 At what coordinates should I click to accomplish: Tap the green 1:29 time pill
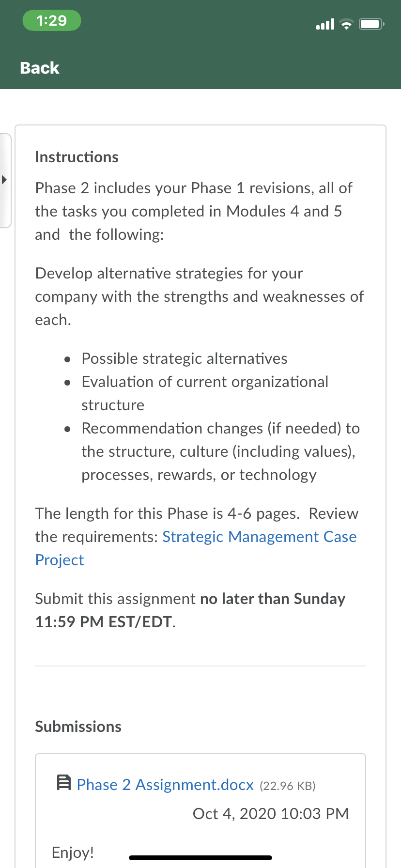[x=52, y=21]
